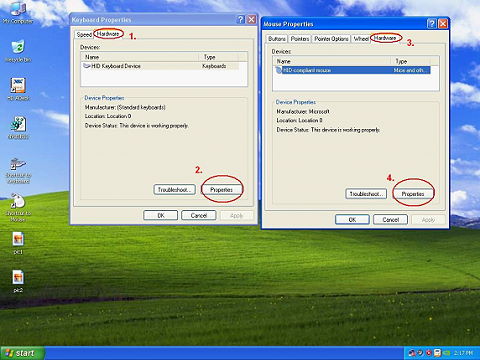
Task: Click OK in Keyboard Properties
Action: pos(161,215)
